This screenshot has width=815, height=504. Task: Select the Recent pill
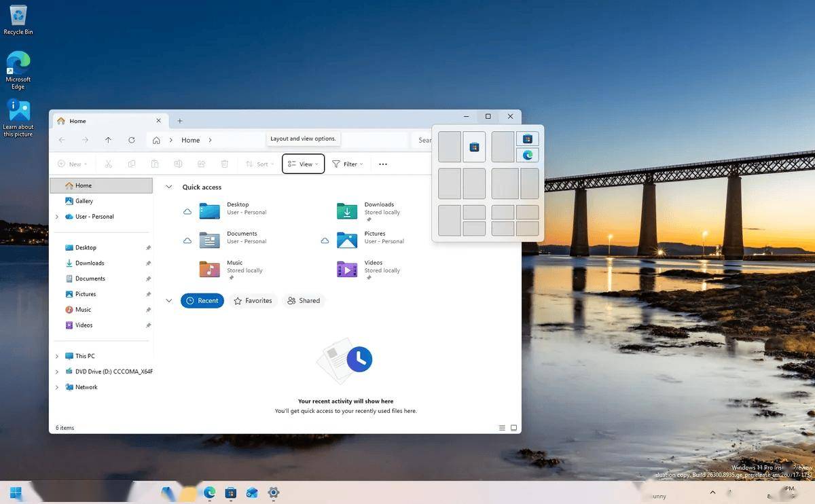tap(202, 300)
